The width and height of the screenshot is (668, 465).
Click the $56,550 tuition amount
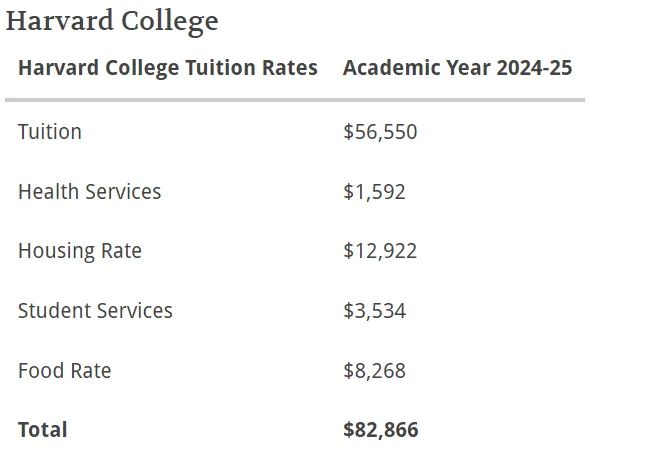tap(380, 132)
